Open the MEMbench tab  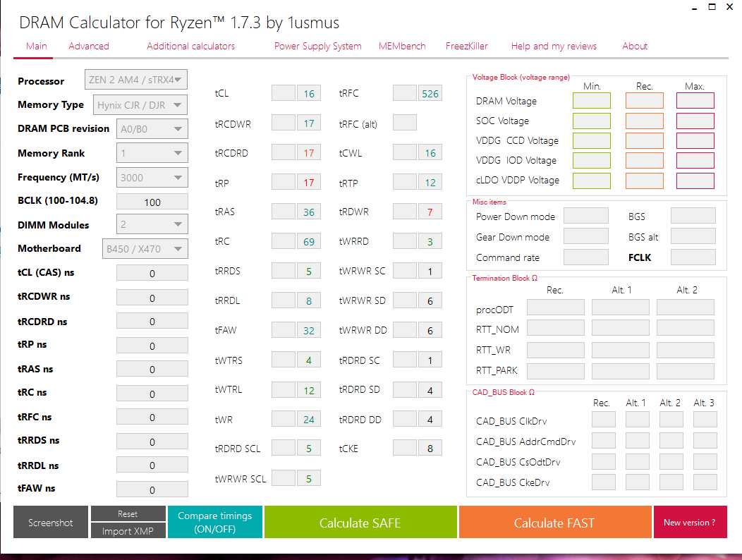click(402, 46)
